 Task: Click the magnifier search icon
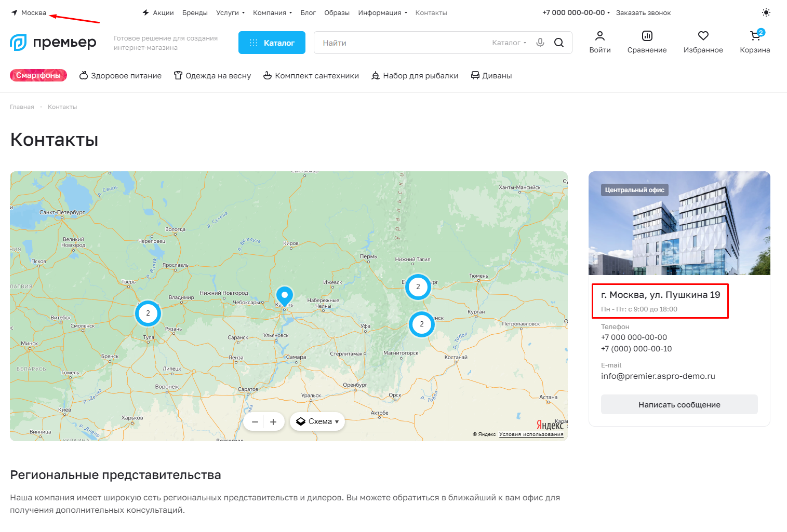pos(559,43)
